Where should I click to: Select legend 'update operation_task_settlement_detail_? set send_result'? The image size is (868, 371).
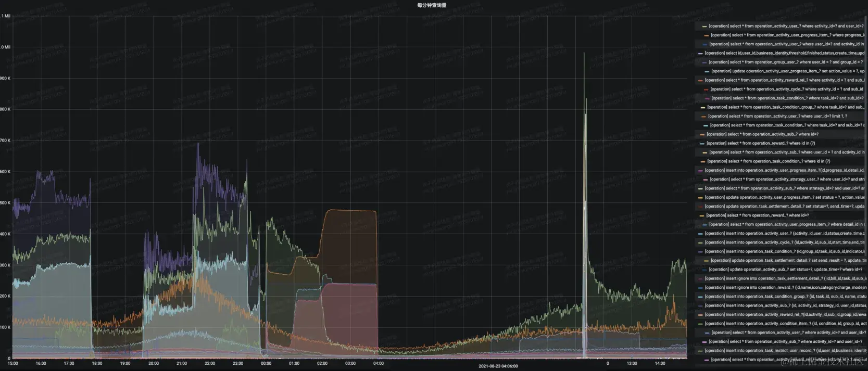[787, 260]
